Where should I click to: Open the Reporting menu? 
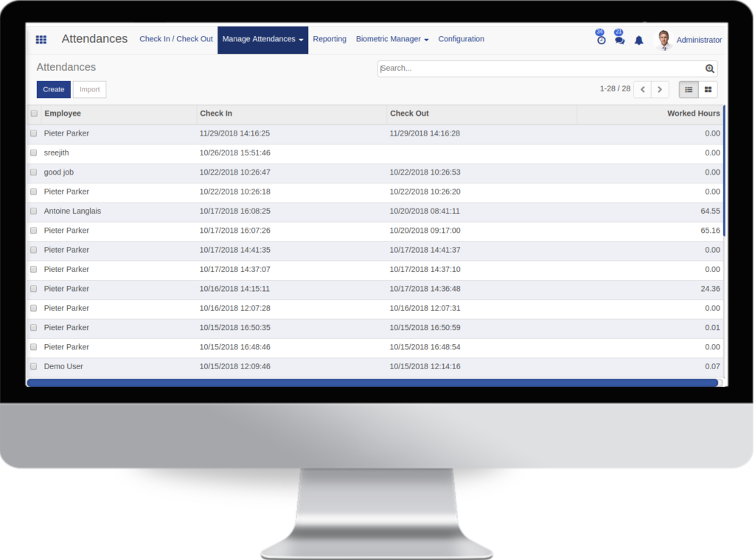point(330,38)
